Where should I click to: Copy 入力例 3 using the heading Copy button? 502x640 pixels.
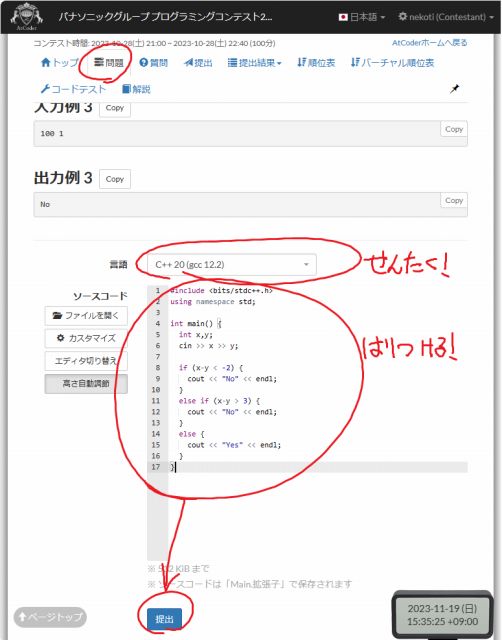115,108
